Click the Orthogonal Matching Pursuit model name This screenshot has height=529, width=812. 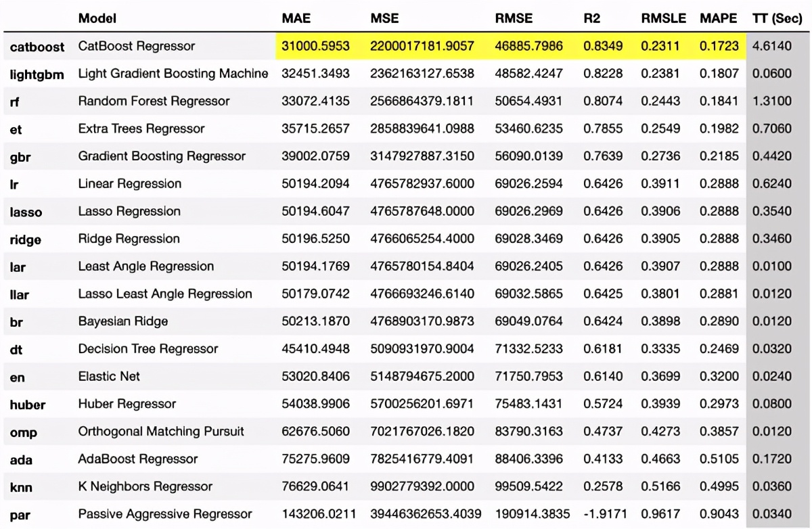click(x=162, y=431)
